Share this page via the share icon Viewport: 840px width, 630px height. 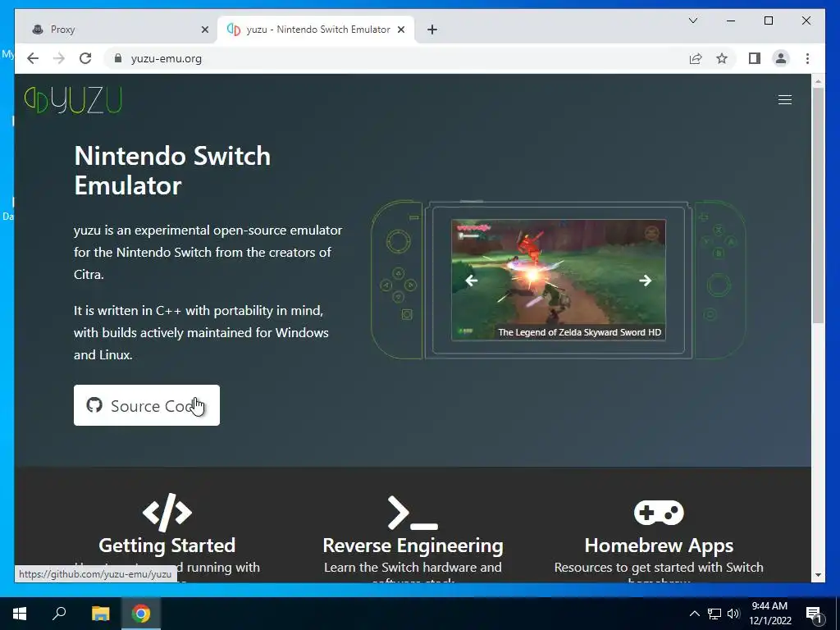[696, 58]
